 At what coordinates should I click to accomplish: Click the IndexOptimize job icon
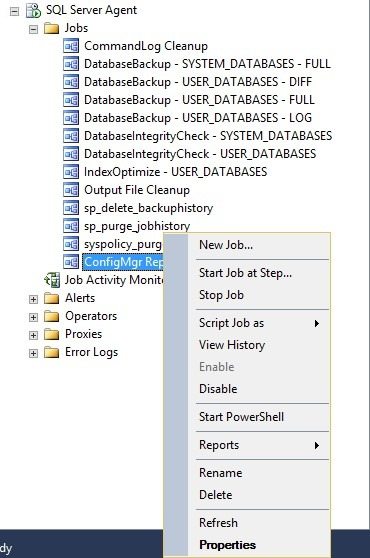pyautogui.click(x=71, y=172)
